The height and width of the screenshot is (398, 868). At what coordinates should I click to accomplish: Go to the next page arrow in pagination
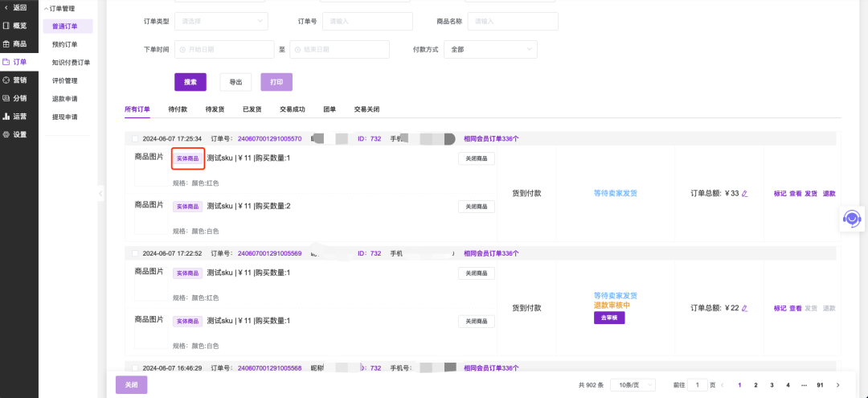838,385
